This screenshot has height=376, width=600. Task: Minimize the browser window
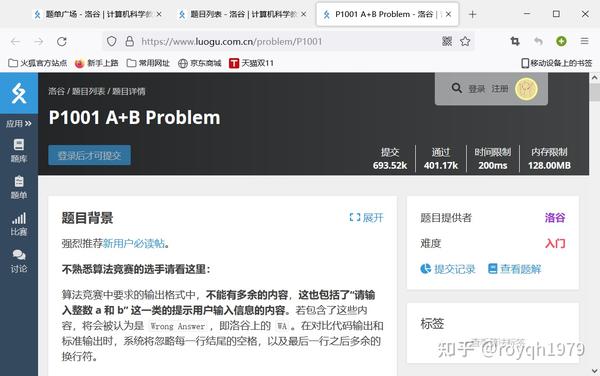pyautogui.click(x=527, y=14)
